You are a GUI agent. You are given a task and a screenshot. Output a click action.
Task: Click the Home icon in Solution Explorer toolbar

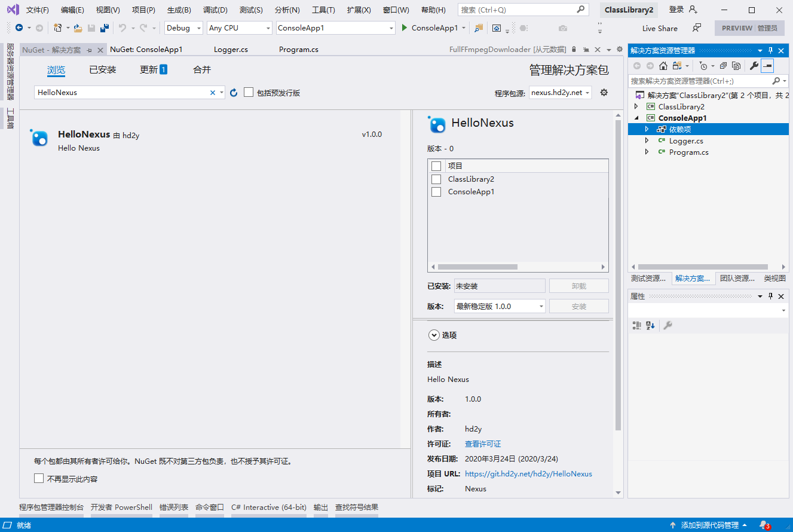click(663, 66)
